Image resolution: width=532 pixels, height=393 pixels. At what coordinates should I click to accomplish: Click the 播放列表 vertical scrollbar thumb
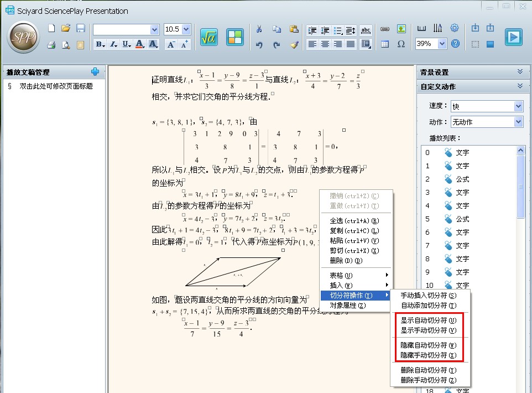(520, 187)
